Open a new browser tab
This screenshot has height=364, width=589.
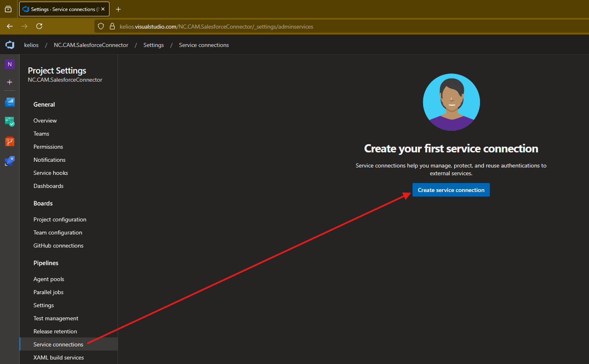tap(118, 9)
